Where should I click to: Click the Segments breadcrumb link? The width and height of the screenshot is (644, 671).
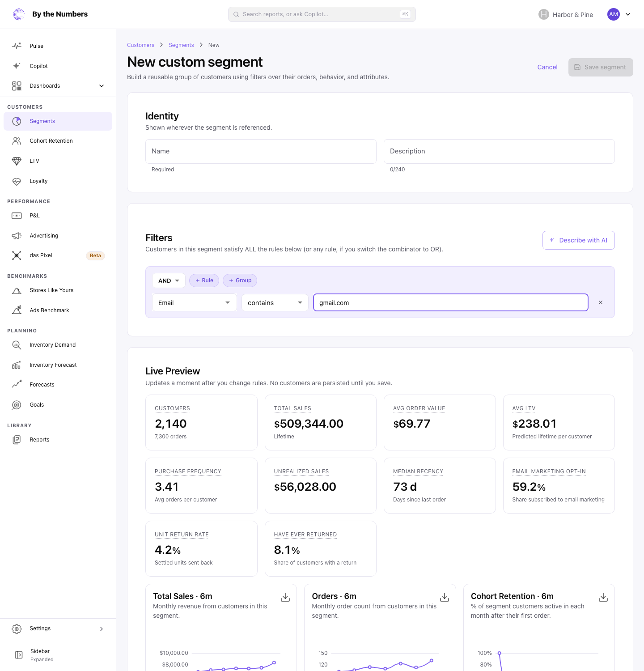point(181,45)
